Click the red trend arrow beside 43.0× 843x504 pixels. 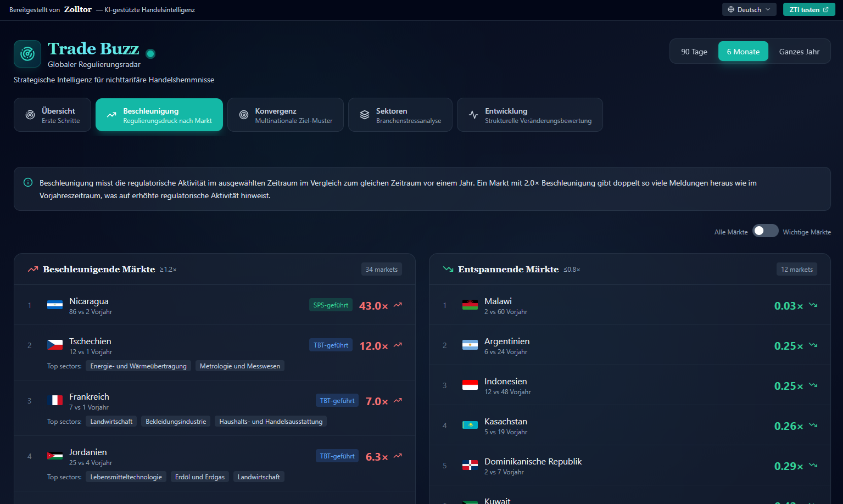pyautogui.click(x=397, y=305)
